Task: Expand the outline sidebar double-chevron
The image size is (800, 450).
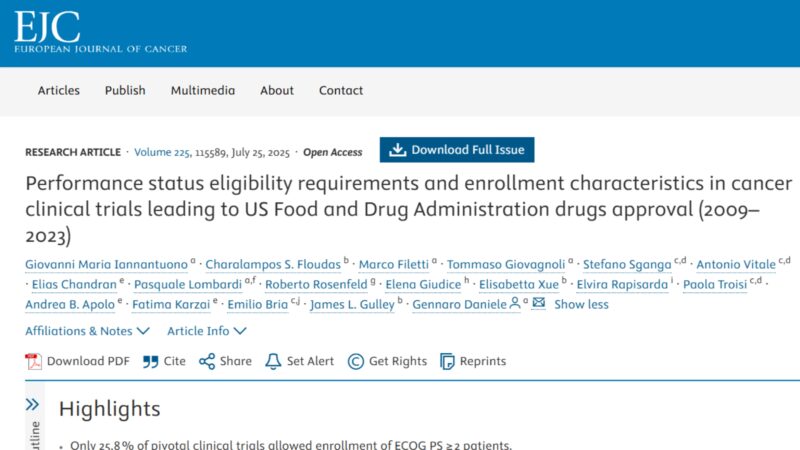Action: click(x=32, y=405)
